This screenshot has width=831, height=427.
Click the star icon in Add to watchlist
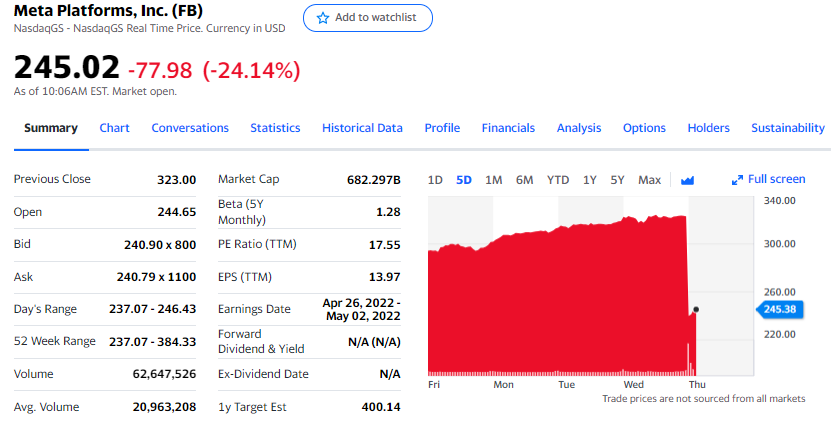(323, 18)
